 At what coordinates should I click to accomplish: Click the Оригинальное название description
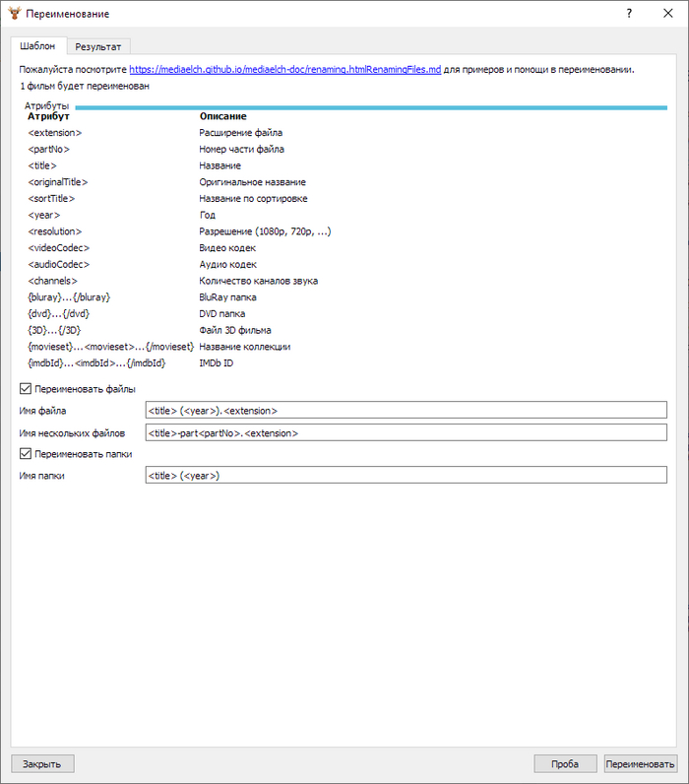[x=253, y=182]
